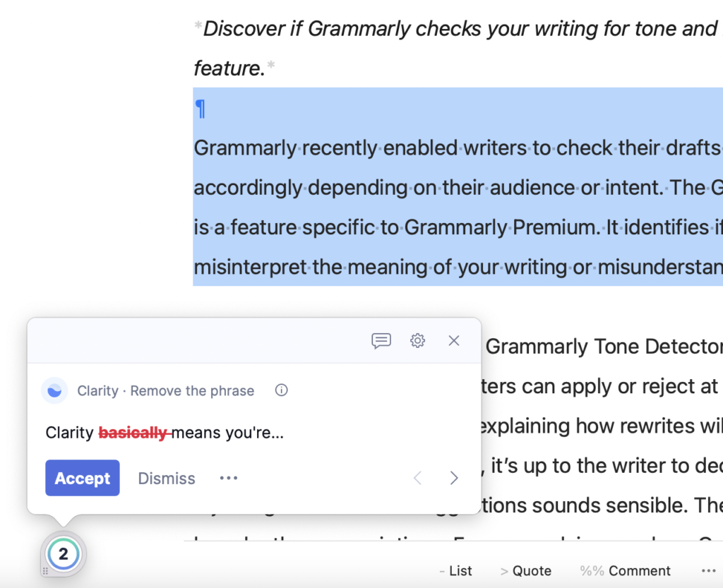
Task: Click the highlighted pilcrow paragraph mark
Action: point(200,109)
